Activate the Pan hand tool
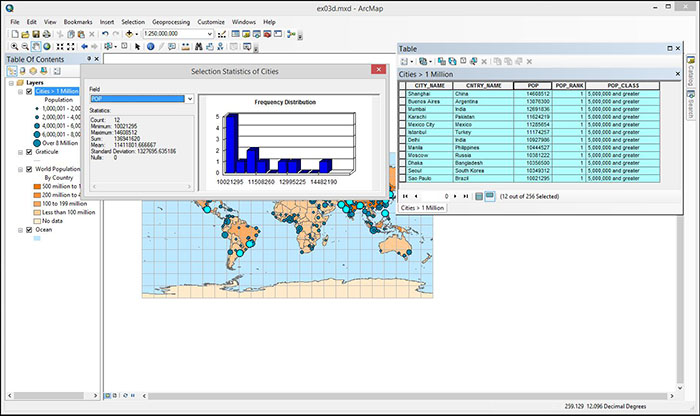 pyautogui.click(x=36, y=46)
